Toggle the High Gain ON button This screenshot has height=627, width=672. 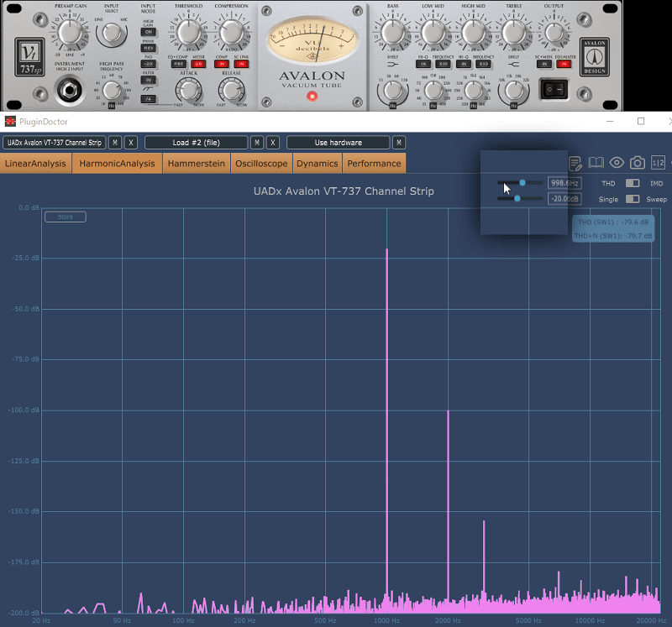(x=149, y=32)
